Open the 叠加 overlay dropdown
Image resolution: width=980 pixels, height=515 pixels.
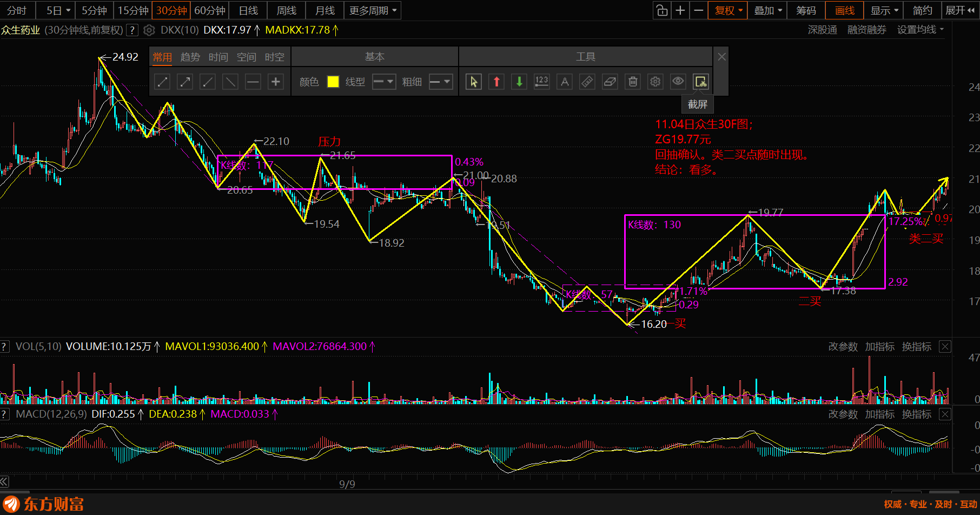(767, 10)
